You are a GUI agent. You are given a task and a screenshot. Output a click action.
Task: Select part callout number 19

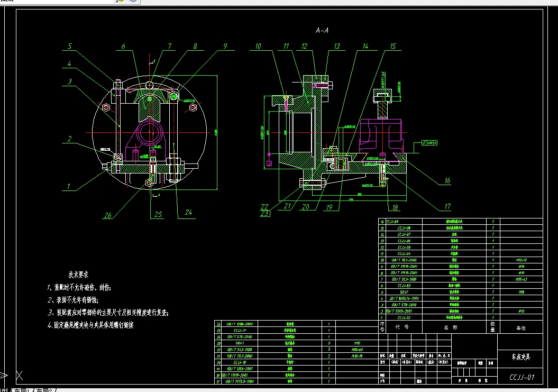[329, 207]
